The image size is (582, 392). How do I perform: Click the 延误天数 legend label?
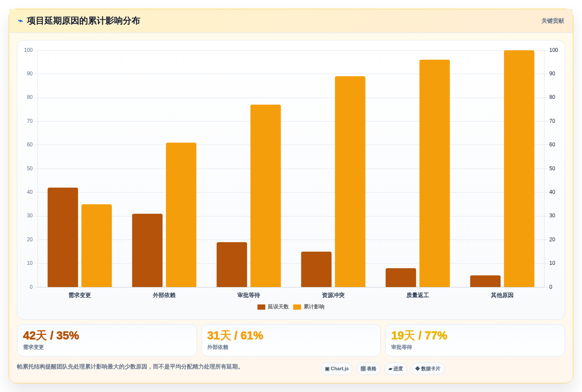coord(278,307)
